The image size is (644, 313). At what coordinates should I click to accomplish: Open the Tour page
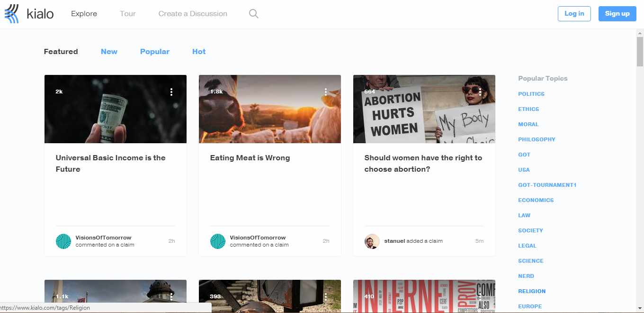[x=128, y=14]
